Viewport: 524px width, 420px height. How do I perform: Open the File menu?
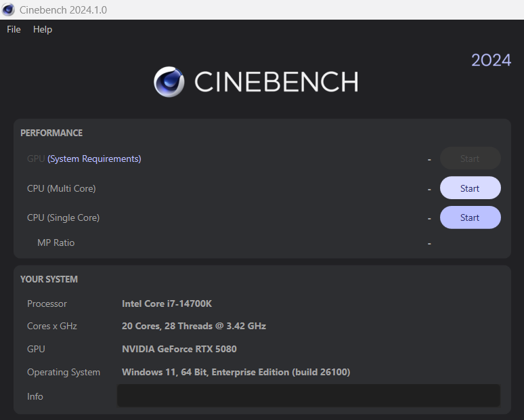point(14,29)
